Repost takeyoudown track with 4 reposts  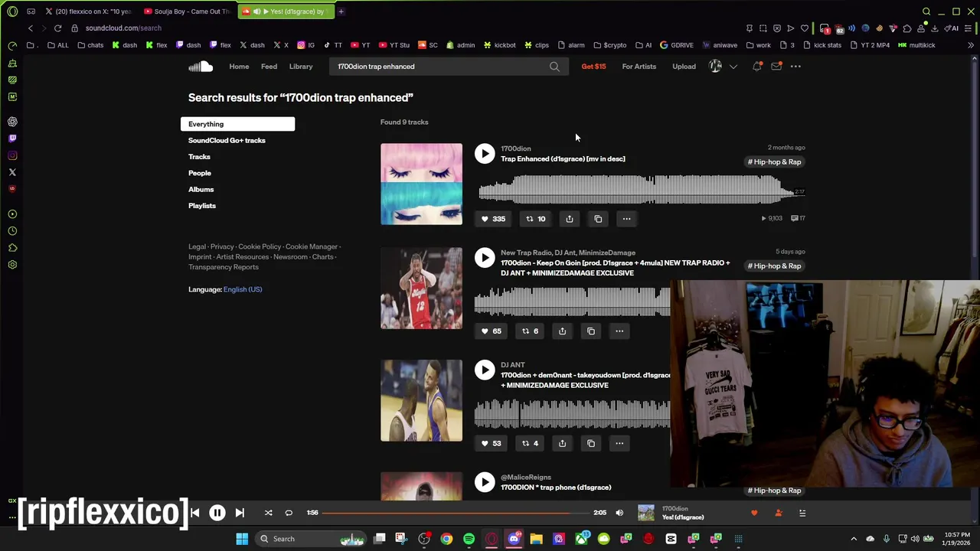click(530, 443)
